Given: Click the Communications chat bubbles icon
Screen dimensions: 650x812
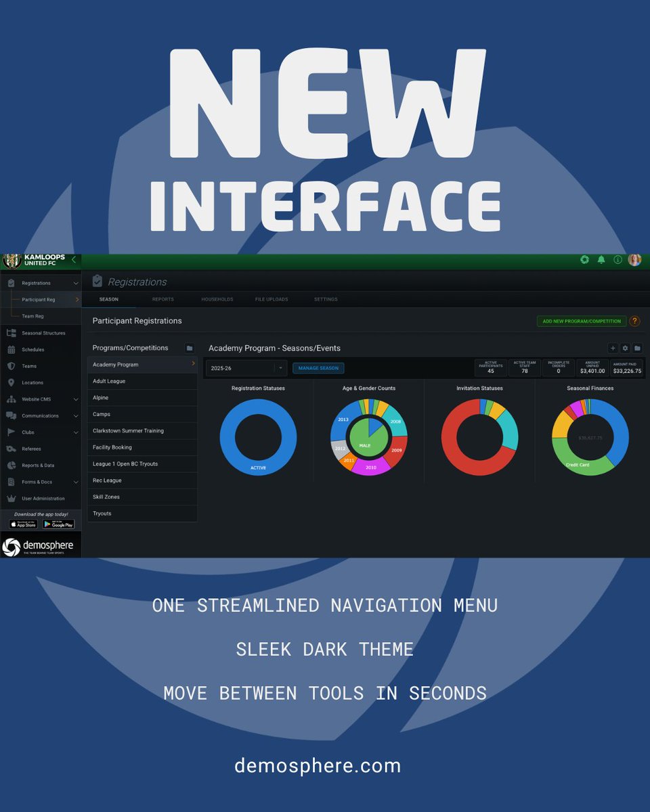Looking at the screenshot, I should (x=11, y=415).
